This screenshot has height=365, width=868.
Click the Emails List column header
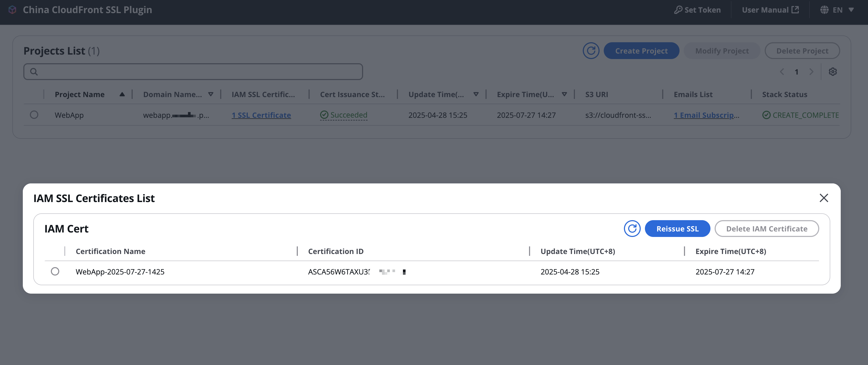click(693, 94)
